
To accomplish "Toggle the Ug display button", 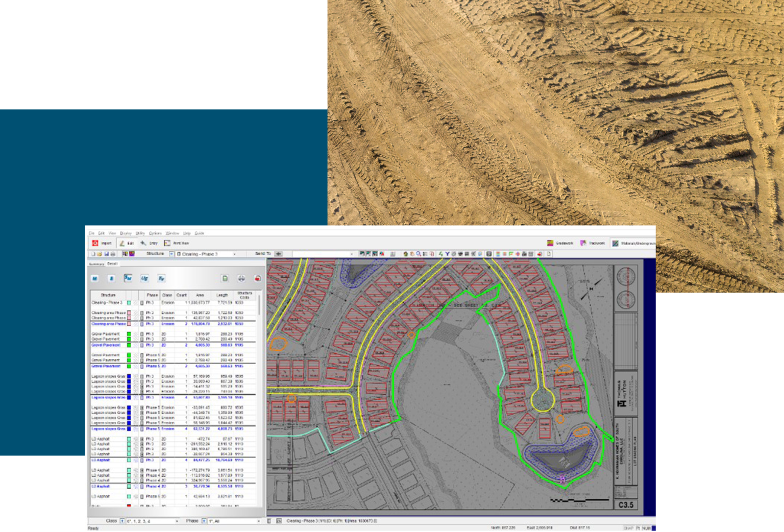I will tap(144, 279).
